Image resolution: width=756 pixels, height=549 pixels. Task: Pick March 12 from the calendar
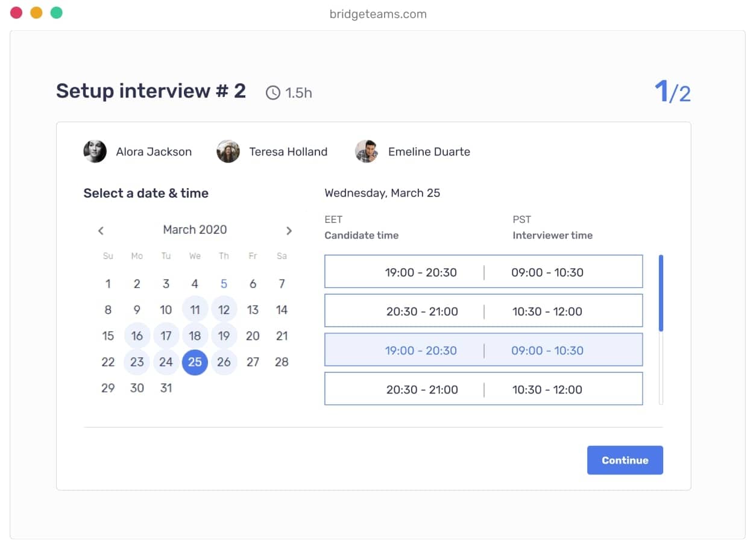[224, 310]
